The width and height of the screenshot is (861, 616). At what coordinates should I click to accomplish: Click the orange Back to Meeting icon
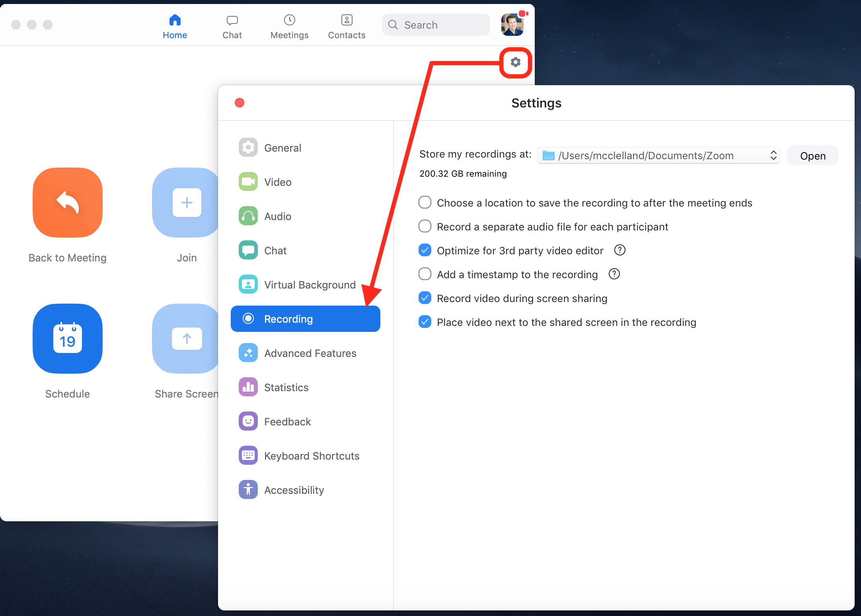[68, 203]
